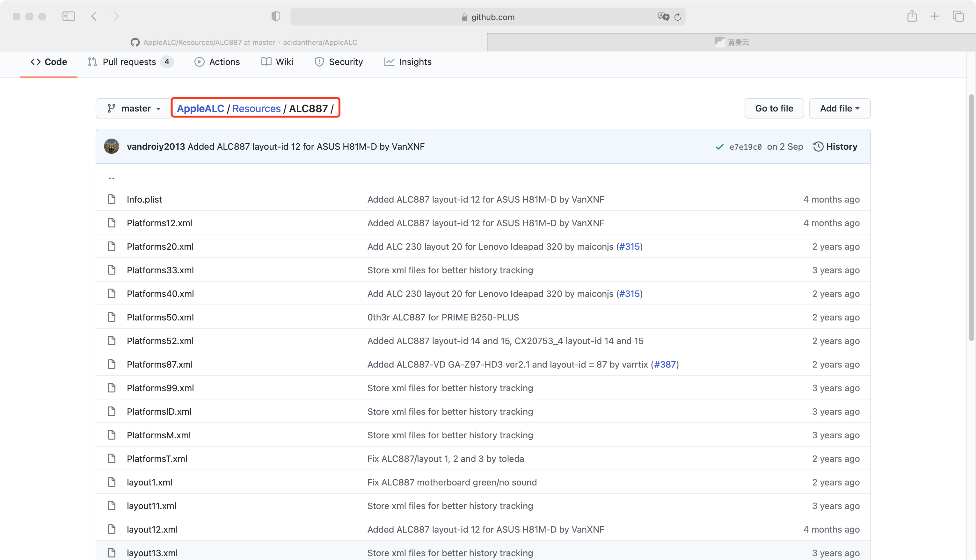The width and height of the screenshot is (976, 560).
Task: Go to the parent directory via the two dots
Action: point(111,177)
